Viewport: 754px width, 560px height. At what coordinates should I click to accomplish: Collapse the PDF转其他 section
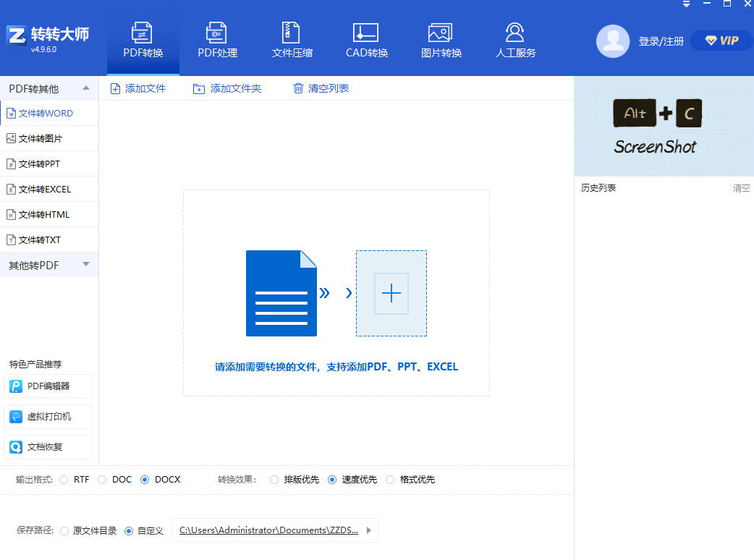pyautogui.click(x=86, y=88)
